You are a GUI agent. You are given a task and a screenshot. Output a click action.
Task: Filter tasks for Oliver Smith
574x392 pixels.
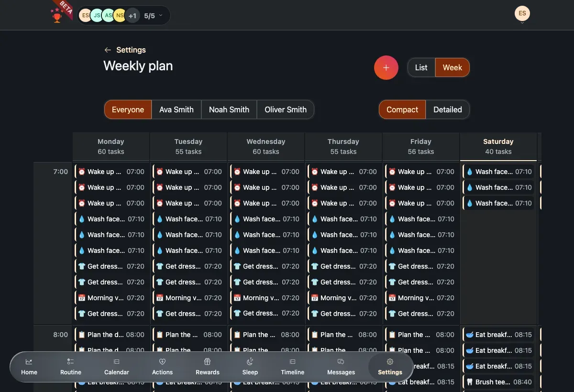tap(286, 109)
